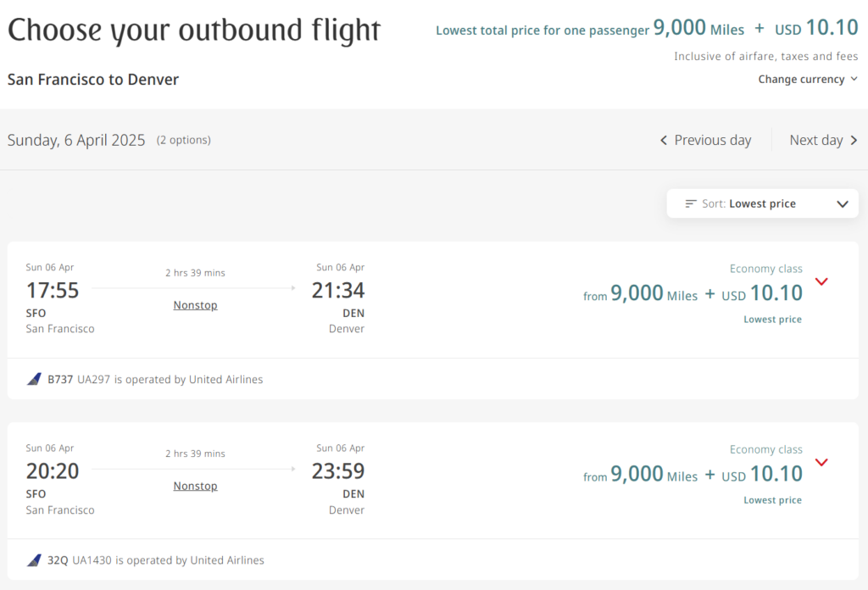Click the sort lines icon in the Sort control
The image size is (868, 590).
pyautogui.click(x=689, y=203)
